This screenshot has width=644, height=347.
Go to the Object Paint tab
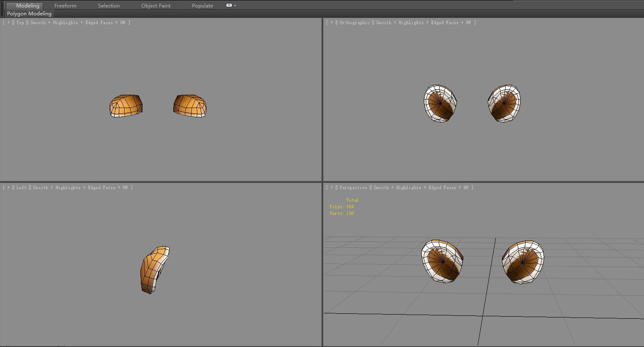point(156,6)
